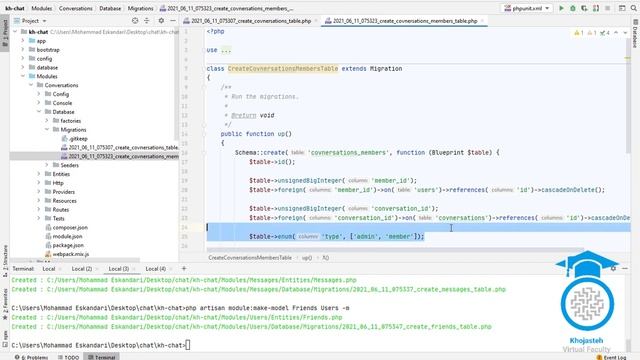Screen dimensions: 640x360
Task: Expand the bootstrap folder
Action: tap(23, 50)
